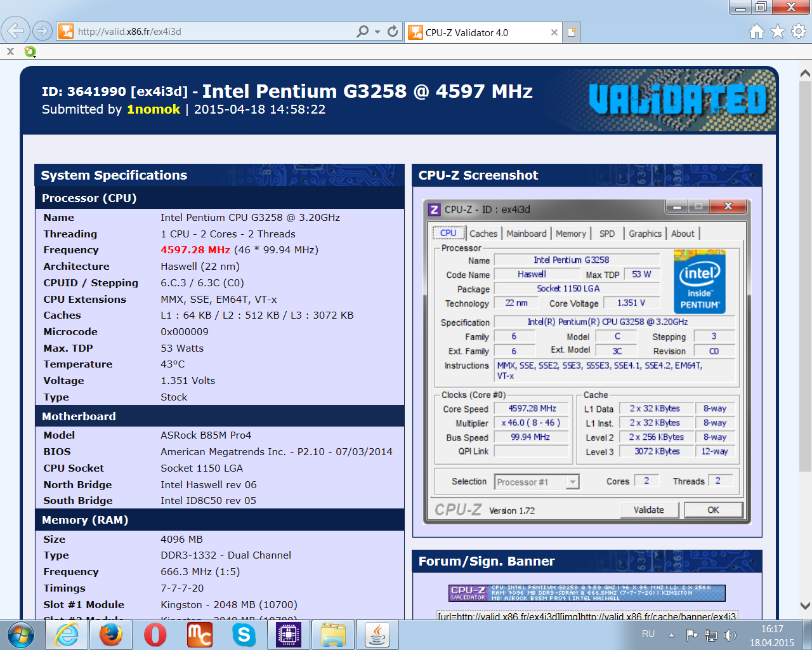This screenshot has width=812, height=650.
Task: Click the page scrollbar down arrow
Action: tap(805, 606)
